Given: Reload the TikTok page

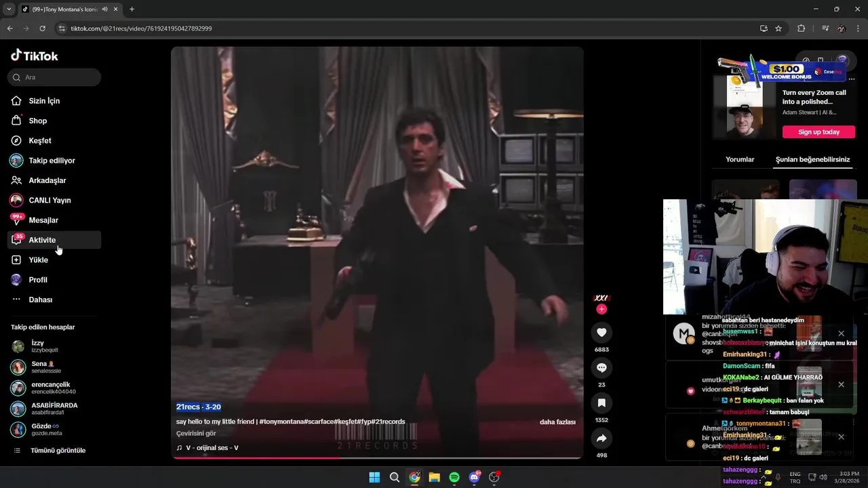Looking at the screenshot, I should click(42, 28).
